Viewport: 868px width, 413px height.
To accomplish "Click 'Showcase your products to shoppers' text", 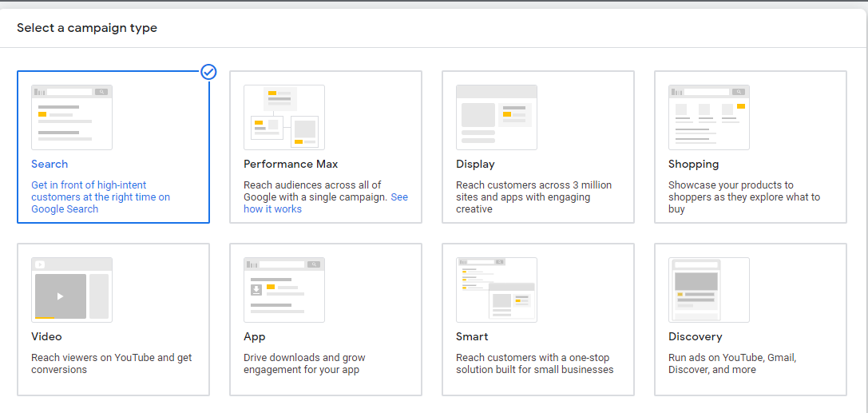I will 744,197.
